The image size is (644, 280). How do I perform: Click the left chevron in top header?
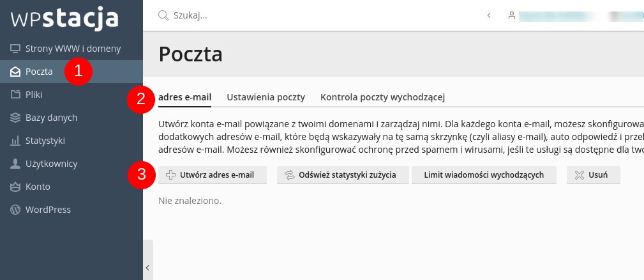click(489, 15)
